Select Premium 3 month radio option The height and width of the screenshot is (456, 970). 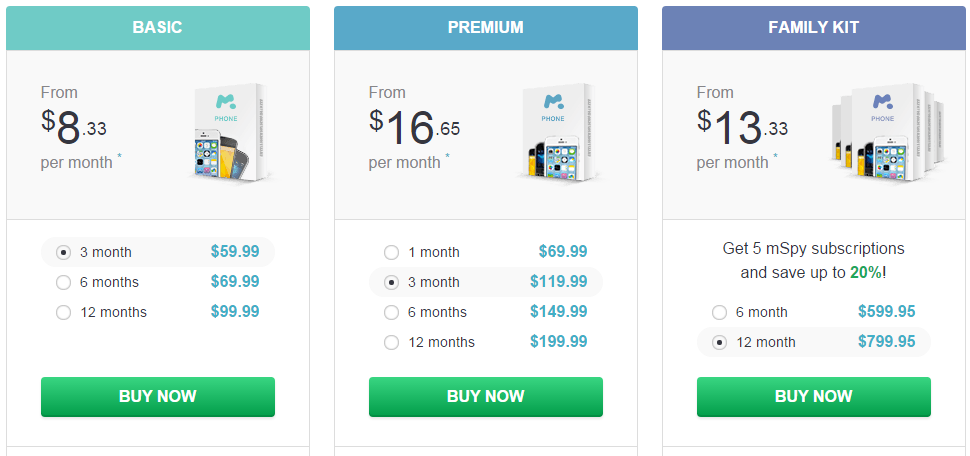(391, 283)
